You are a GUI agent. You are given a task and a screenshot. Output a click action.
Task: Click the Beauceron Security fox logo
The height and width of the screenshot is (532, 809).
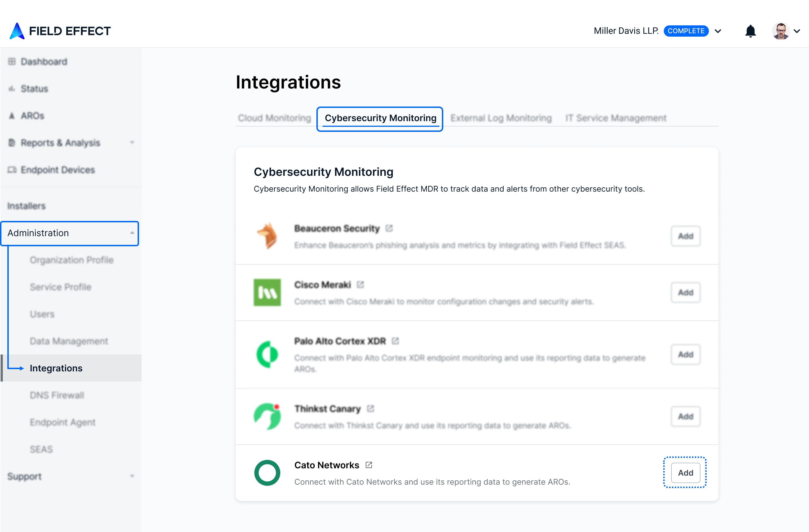click(267, 236)
